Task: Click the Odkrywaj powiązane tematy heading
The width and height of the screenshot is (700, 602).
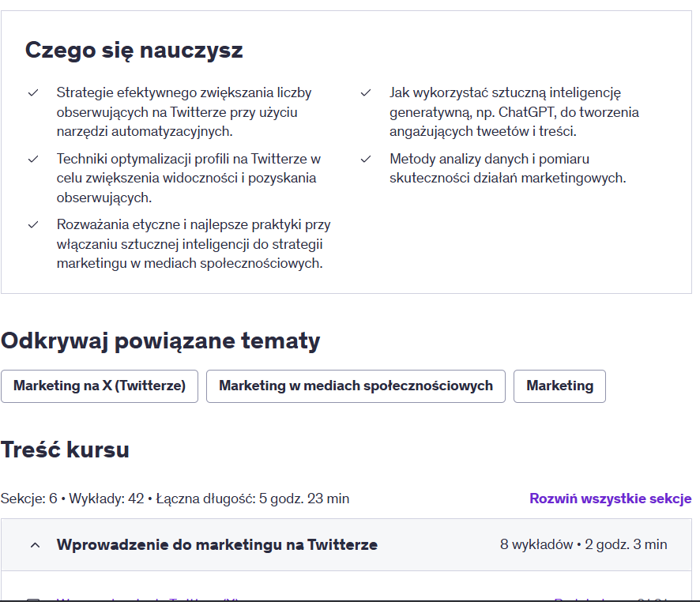Action: (x=160, y=341)
